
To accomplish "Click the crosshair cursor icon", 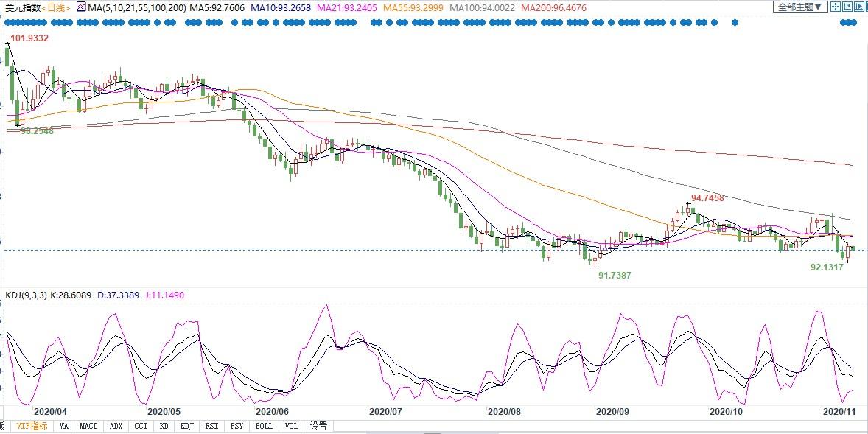I will pyautogui.click(x=836, y=7).
